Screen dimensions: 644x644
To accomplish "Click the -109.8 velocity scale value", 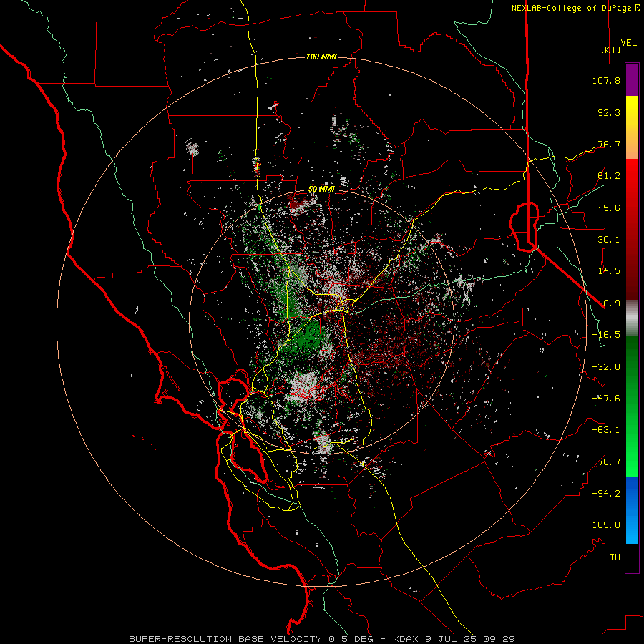I will point(603,525).
